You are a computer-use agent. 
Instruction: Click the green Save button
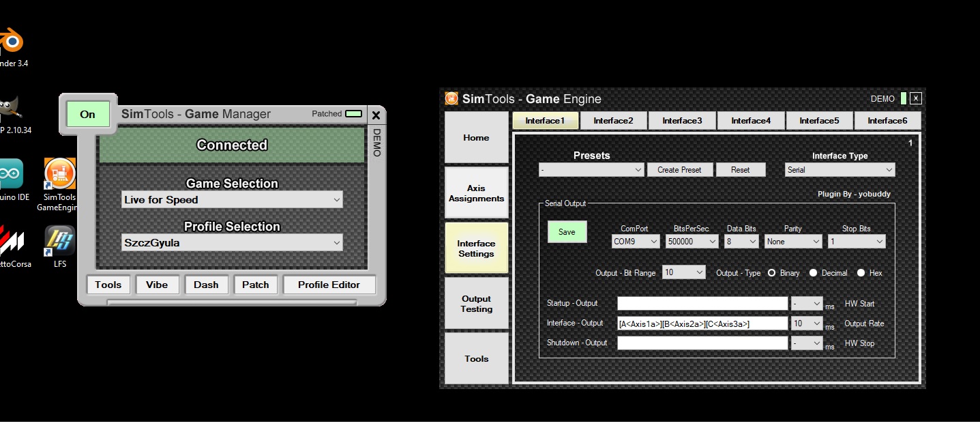567,232
